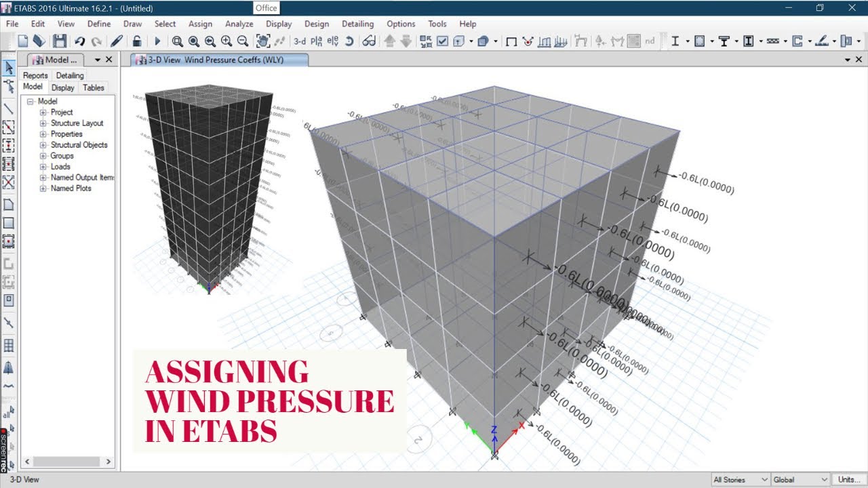868x488 pixels.
Task: Select the Pan hand tool
Action: click(x=263, y=41)
